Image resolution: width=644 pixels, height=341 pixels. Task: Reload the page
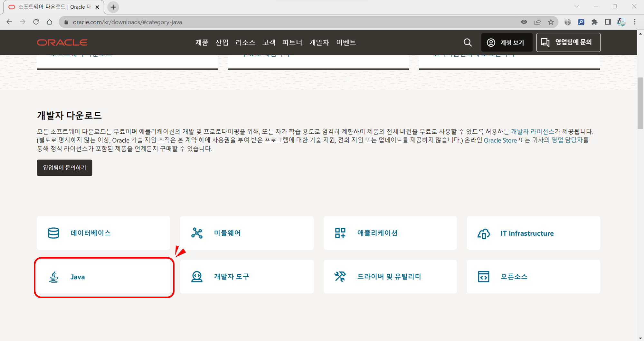coord(36,22)
